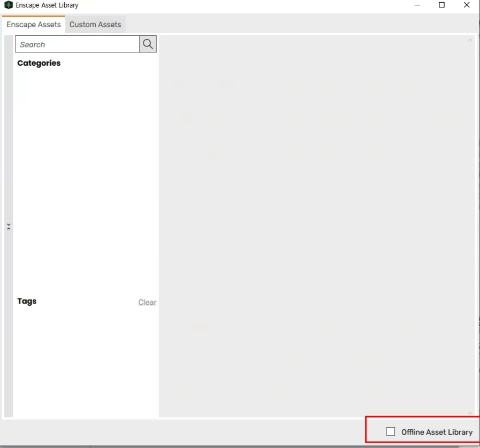
Task: Click the magnifier search icon
Action: click(148, 44)
